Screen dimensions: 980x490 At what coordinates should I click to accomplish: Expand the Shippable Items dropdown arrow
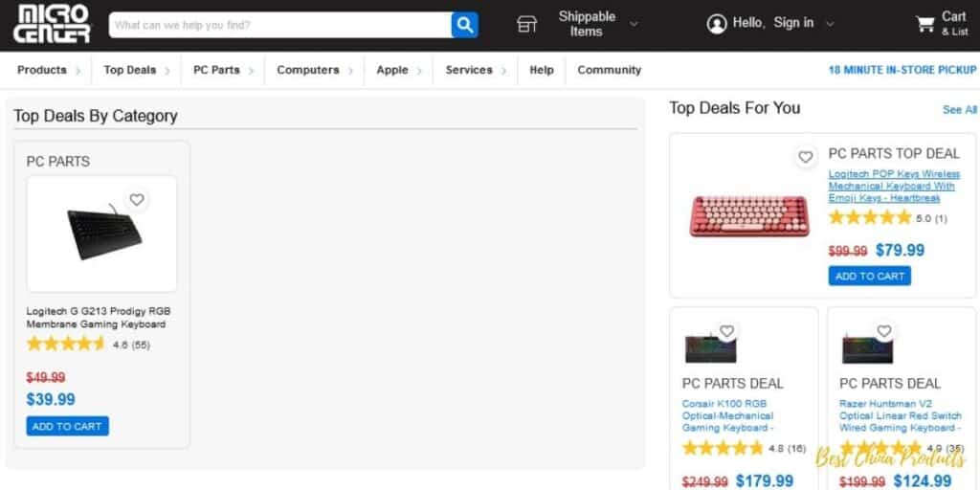tap(634, 24)
